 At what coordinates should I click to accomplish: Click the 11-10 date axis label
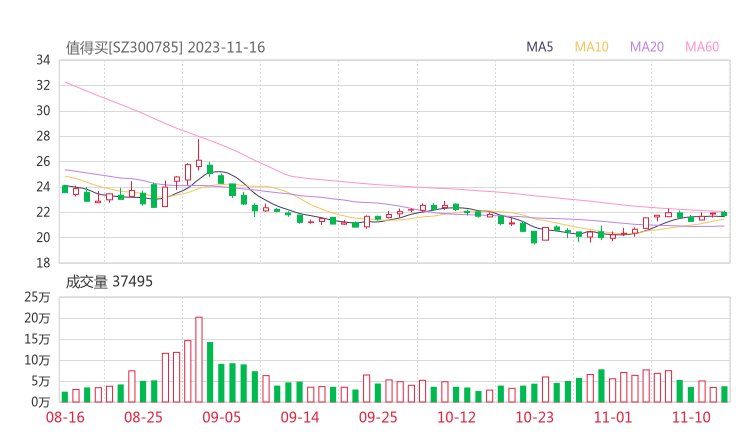[691, 417]
